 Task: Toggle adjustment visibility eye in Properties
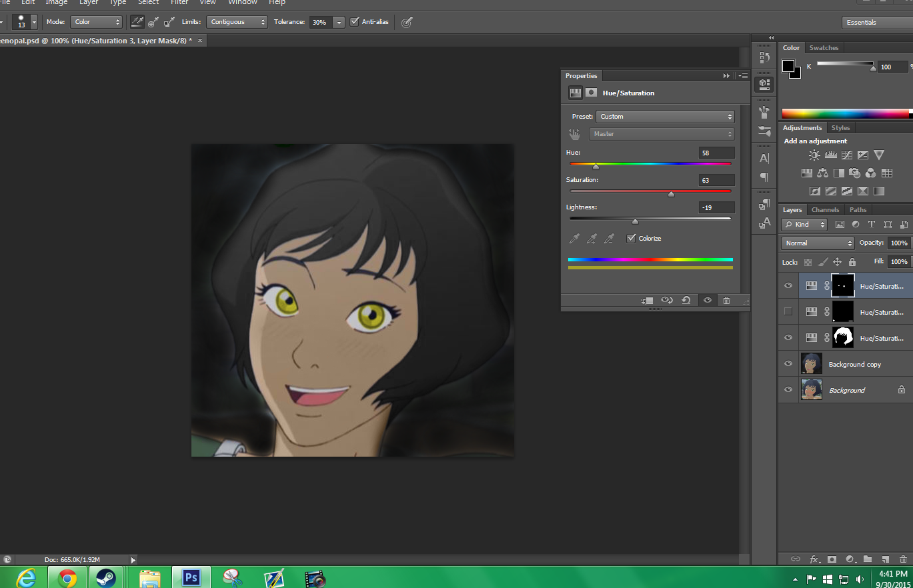point(707,301)
